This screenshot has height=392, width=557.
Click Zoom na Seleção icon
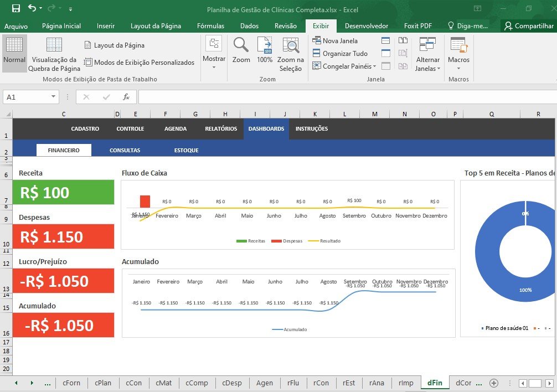pos(290,54)
